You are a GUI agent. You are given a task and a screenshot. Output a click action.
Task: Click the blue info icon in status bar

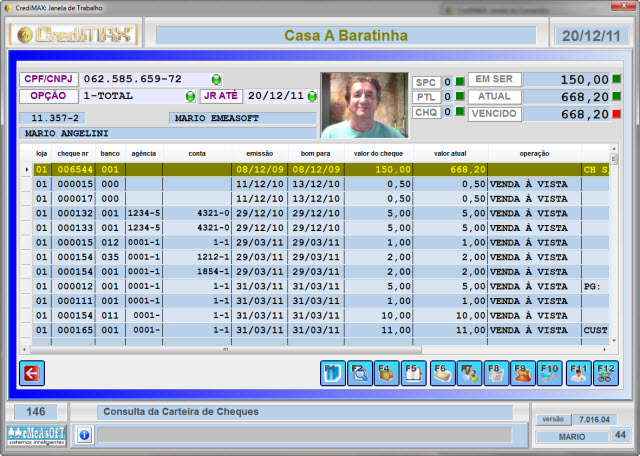click(84, 435)
